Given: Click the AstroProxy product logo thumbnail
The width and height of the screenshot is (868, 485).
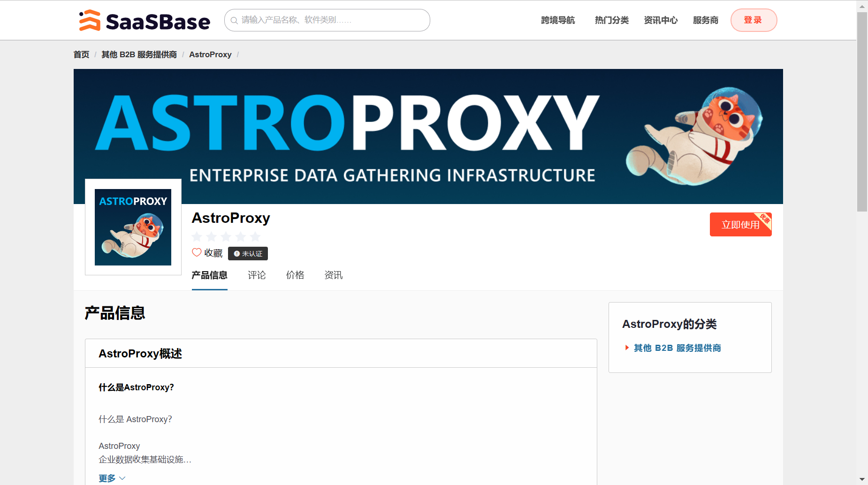Looking at the screenshot, I should [x=133, y=227].
